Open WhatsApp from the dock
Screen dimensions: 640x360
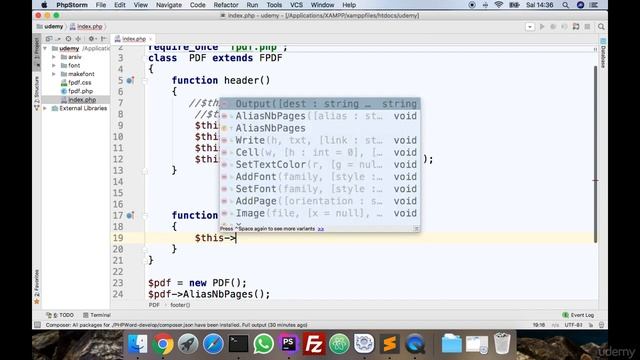point(264,344)
